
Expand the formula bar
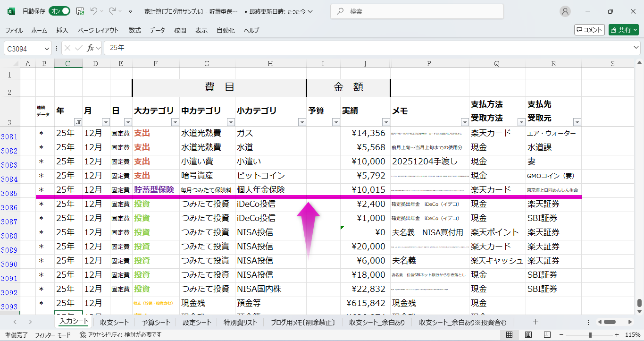click(x=636, y=48)
